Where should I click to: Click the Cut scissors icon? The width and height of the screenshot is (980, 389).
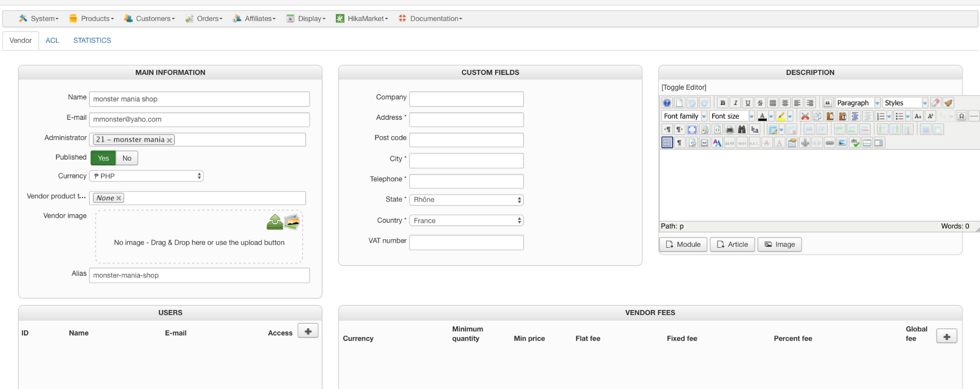tap(805, 116)
